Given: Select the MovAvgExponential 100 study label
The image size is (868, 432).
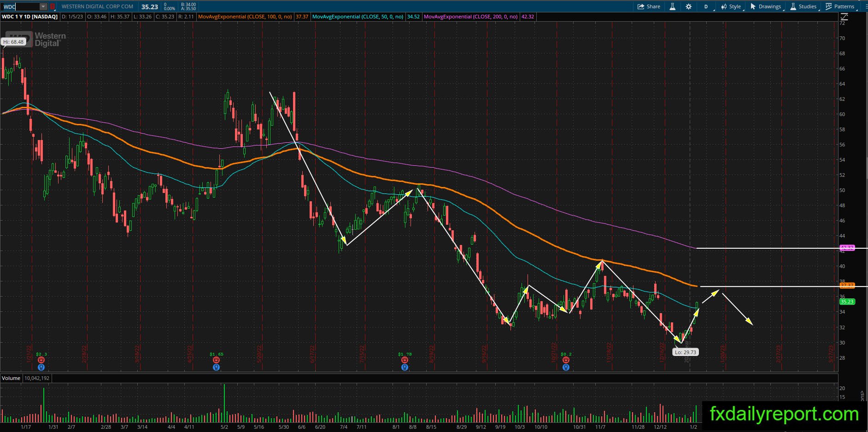Looking at the screenshot, I should [246, 17].
